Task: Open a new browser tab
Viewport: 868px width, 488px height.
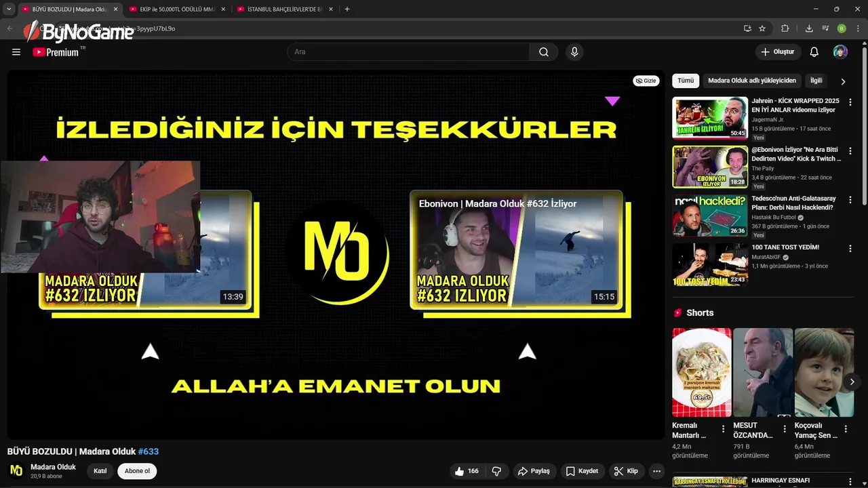Action: click(347, 9)
